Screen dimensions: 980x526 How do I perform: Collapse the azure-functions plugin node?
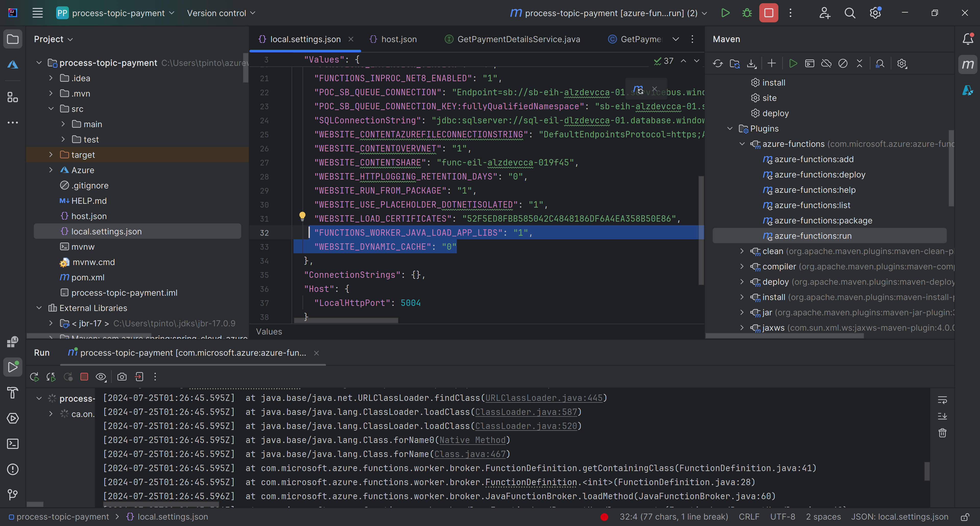coord(742,144)
